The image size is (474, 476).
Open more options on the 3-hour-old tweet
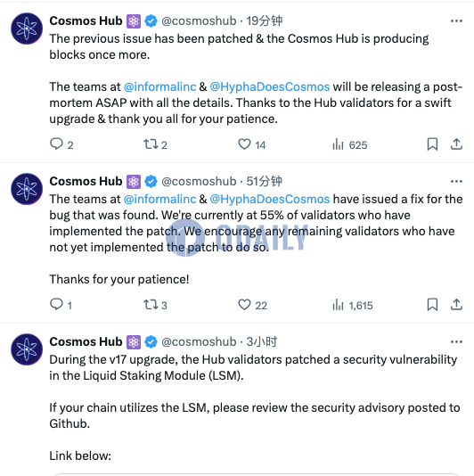456,341
